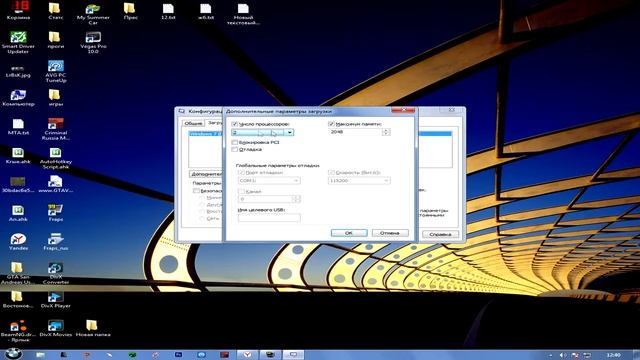Launch Vegas Pro 10.0 shortcut
Viewport: 640px width, 360px height.
click(93, 42)
